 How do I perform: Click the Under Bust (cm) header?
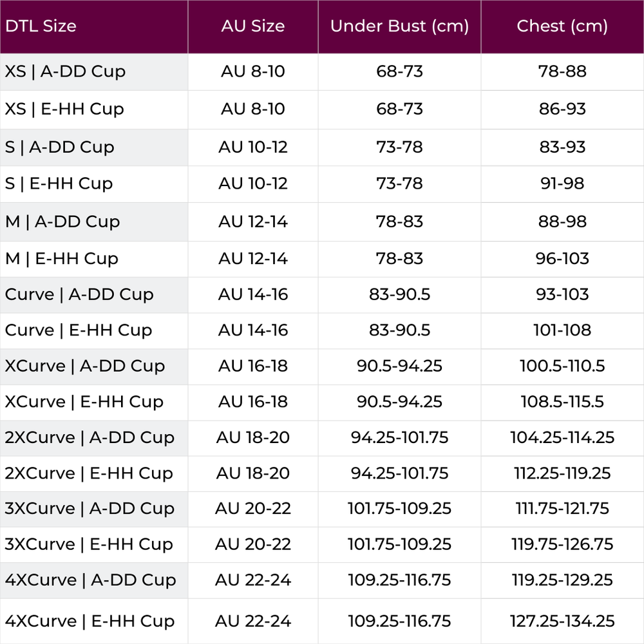[x=400, y=26]
